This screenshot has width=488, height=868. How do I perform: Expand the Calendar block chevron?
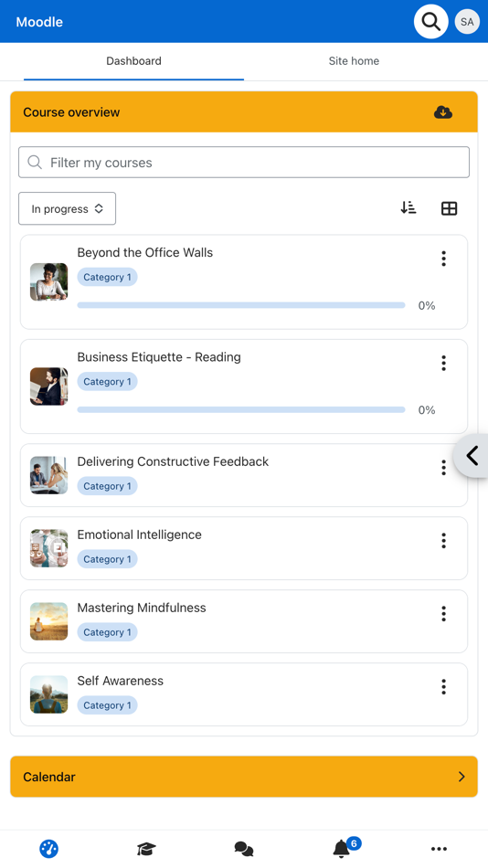[x=461, y=777]
